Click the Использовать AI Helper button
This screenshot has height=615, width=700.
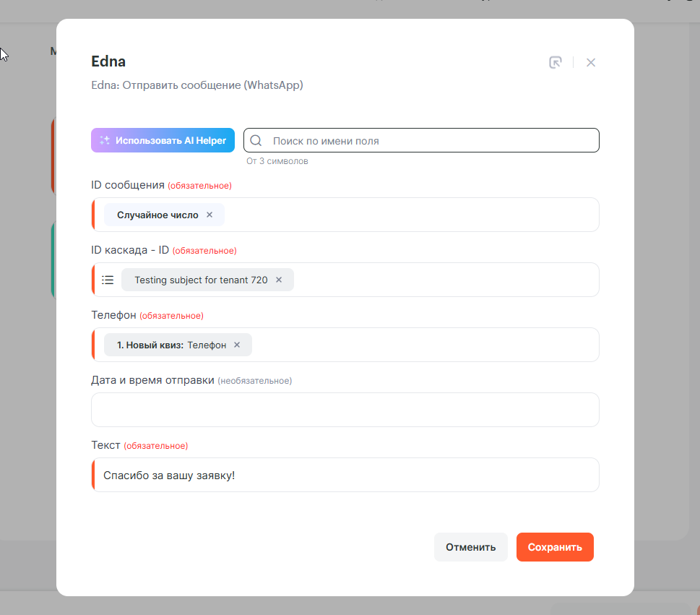pos(163,141)
